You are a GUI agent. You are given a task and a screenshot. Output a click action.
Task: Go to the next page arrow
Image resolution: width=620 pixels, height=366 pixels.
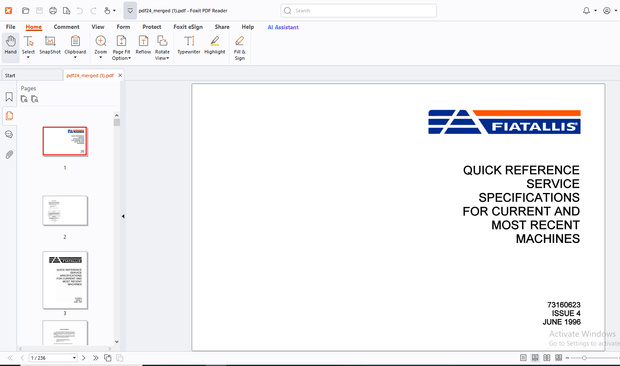(x=83, y=358)
